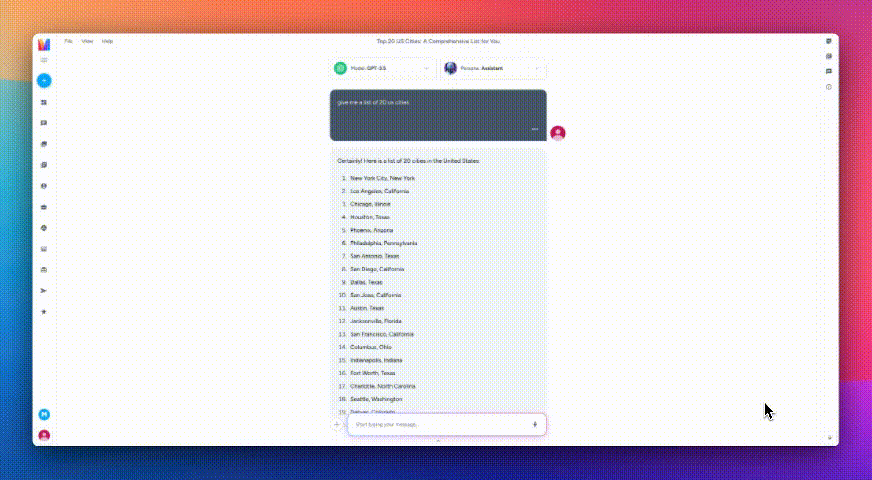Viewport: 872px width, 480px height.
Task: Open the View menu
Action: click(87, 41)
